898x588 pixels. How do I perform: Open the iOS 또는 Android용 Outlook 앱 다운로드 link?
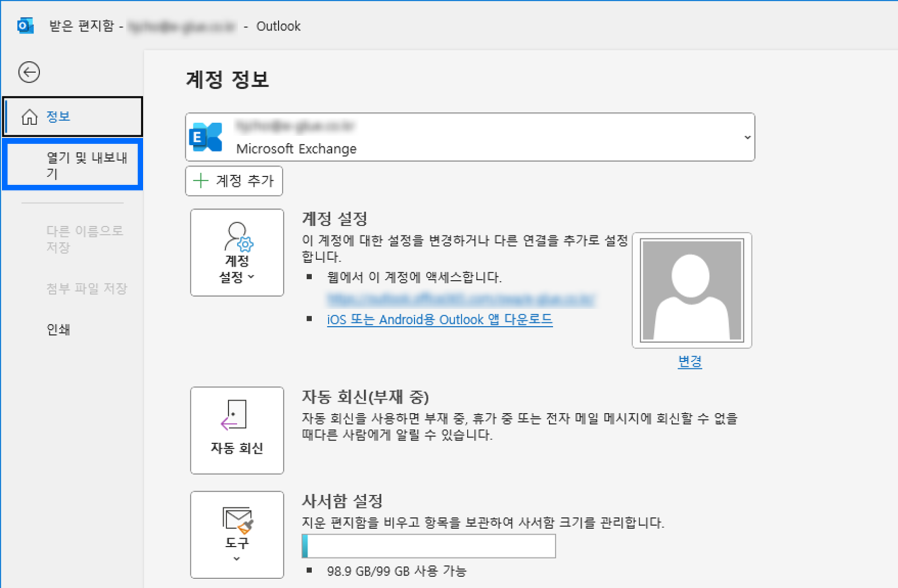pyautogui.click(x=439, y=320)
